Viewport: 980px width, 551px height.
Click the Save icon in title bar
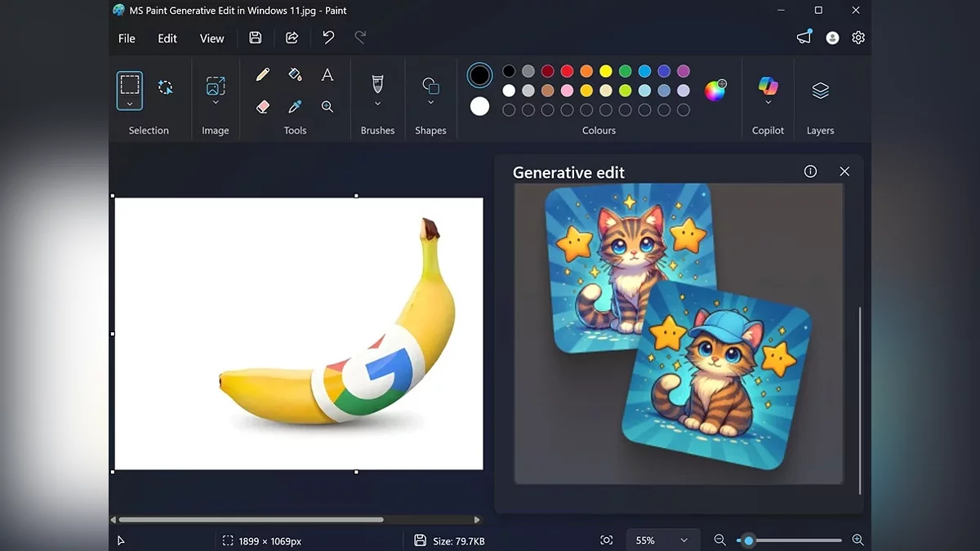coord(256,38)
